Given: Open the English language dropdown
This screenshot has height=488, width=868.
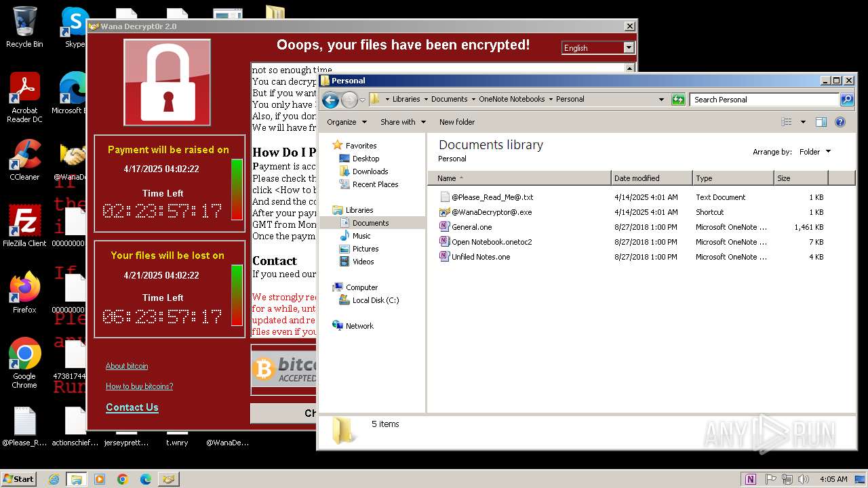Looking at the screenshot, I should [598, 47].
